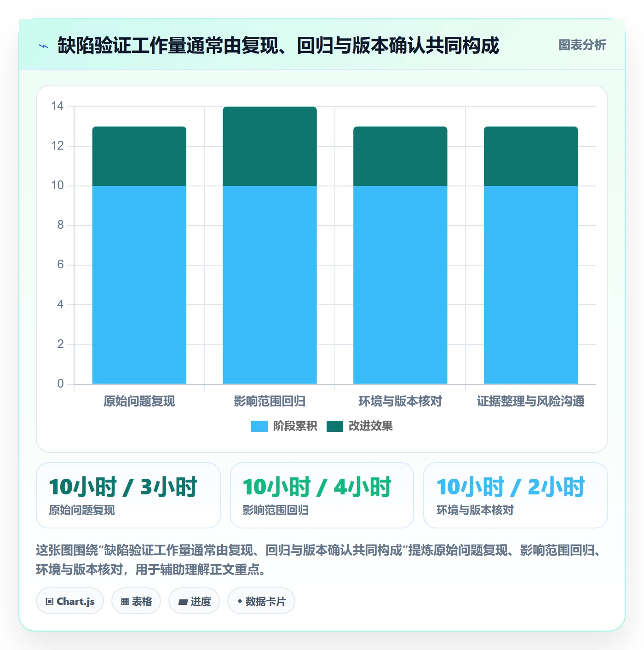Click the dark green segment of 证据整理与风险沟通 bar
The height and width of the screenshot is (650, 644).
[531, 157]
